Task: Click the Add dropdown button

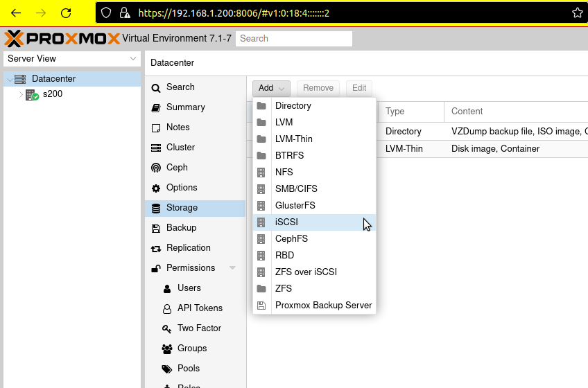Action: (x=271, y=88)
